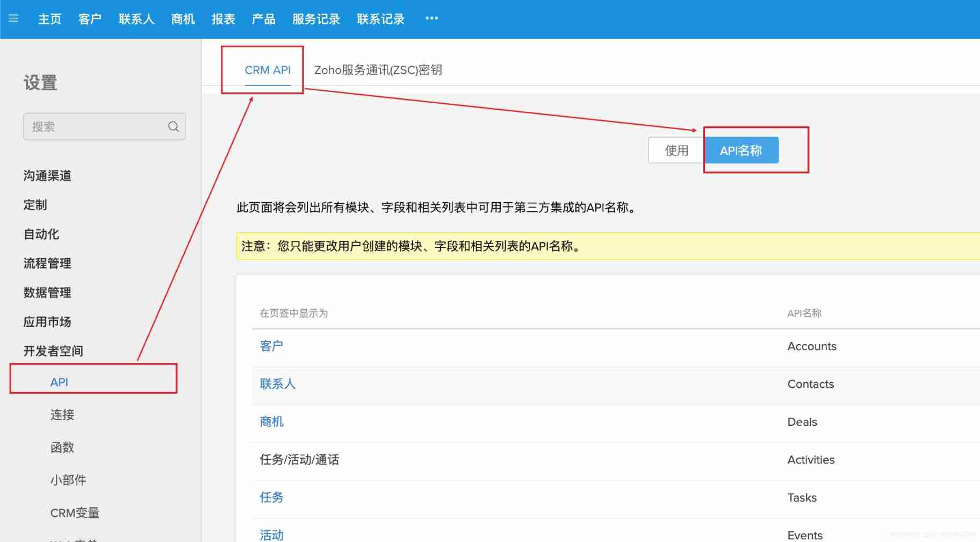The height and width of the screenshot is (542, 980).
Task: Click the Events API name cell
Action: [x=805, y=535]
